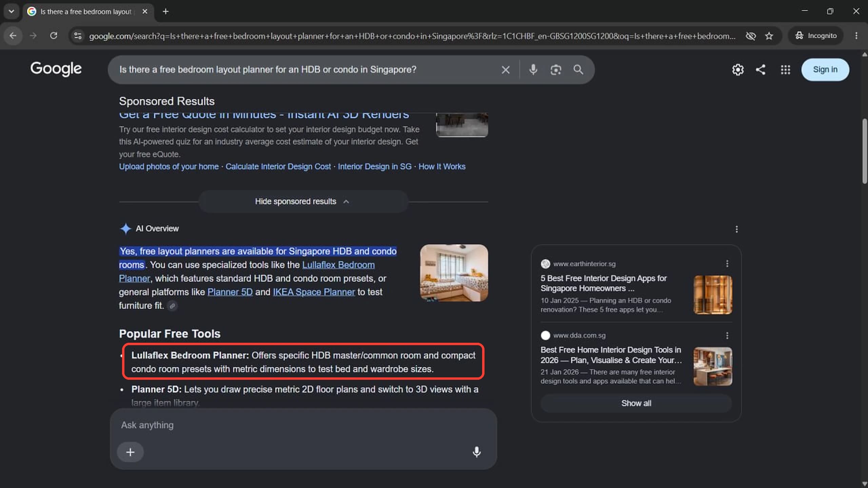Click the magnifier search button
Viewport: 868px width, 488px height.
point(578,70)
